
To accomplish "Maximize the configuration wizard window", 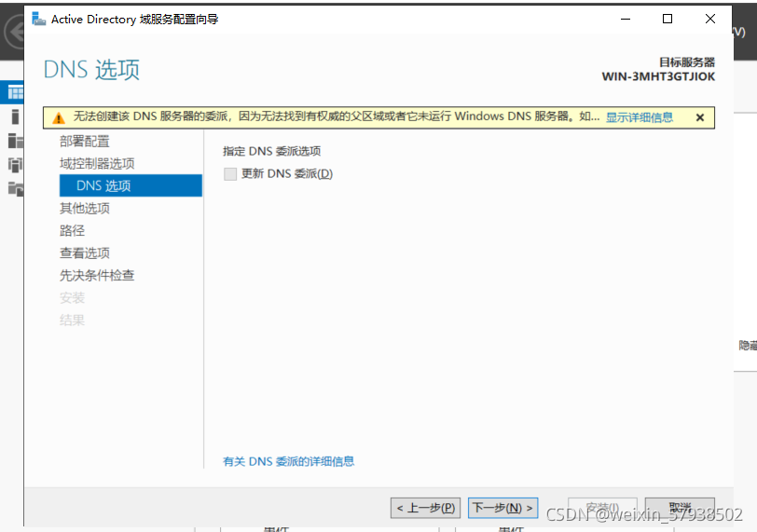I will point(668,19).
